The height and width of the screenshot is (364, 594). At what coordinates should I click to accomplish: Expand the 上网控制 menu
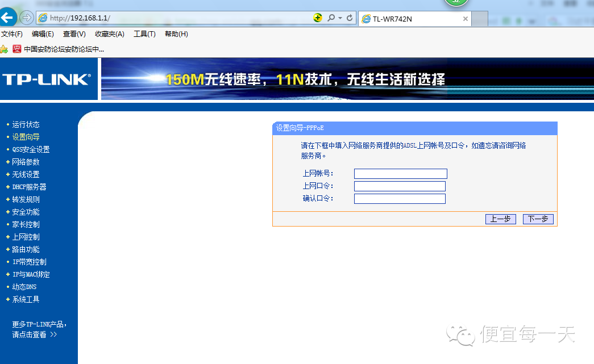(26, 237)
